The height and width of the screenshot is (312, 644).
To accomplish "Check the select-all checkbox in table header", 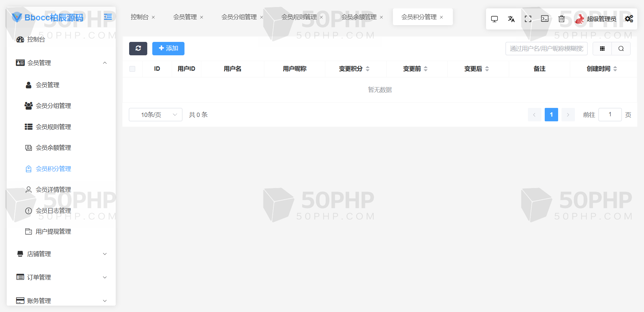I will click(132, 69).
